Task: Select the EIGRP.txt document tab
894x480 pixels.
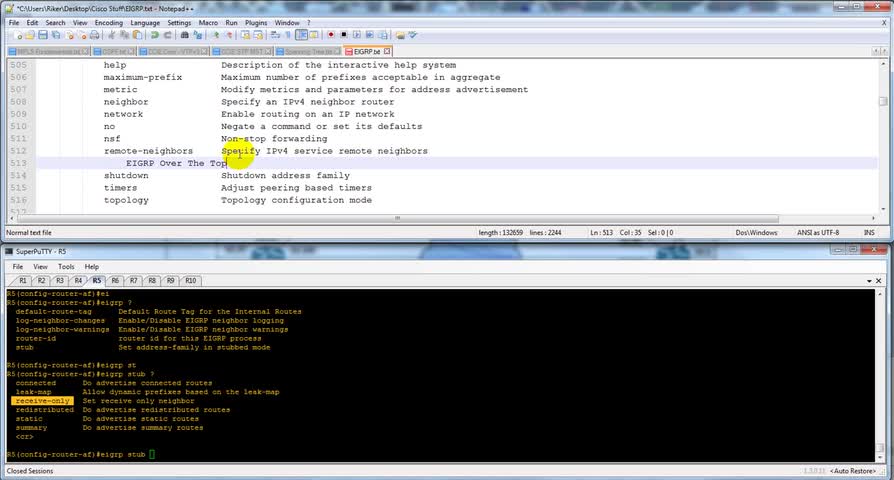Action: 367,51
